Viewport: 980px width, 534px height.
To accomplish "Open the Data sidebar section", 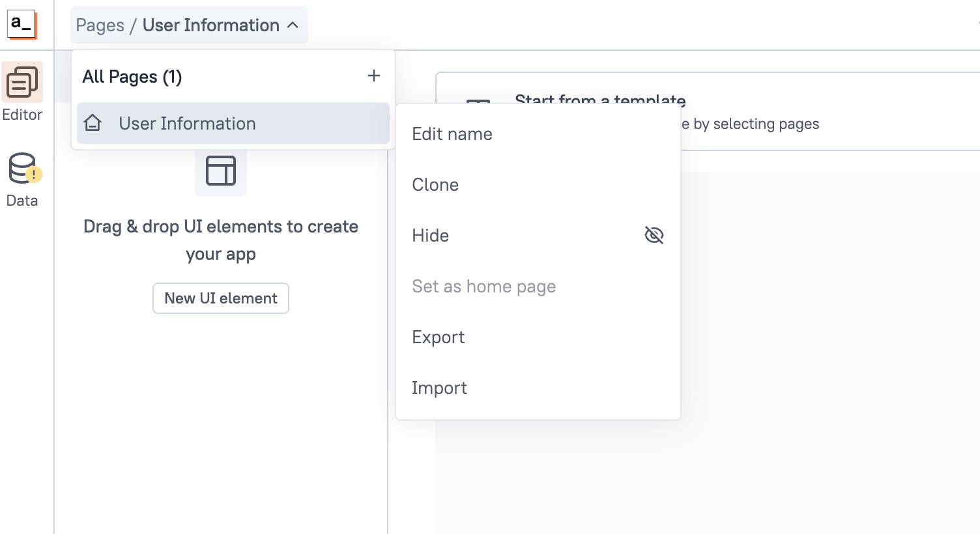I will 22,180.
